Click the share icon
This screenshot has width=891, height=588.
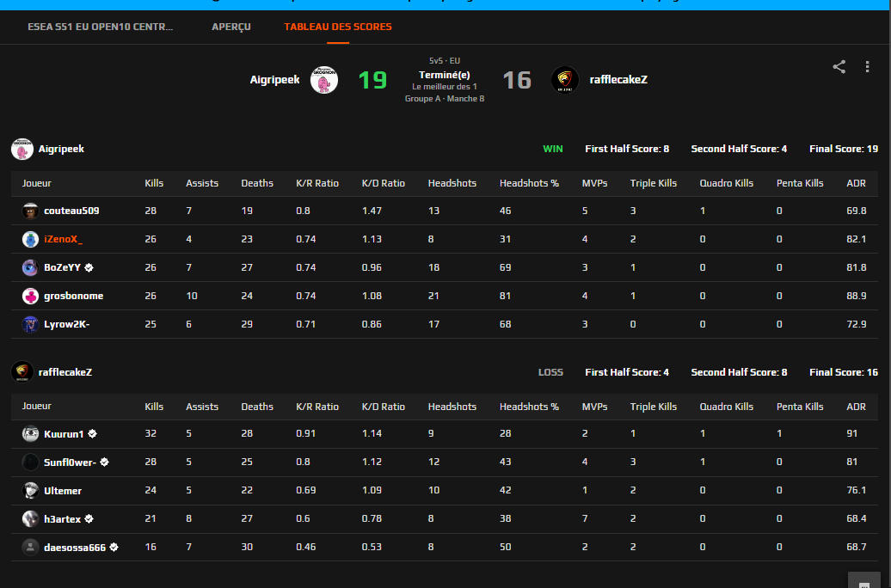coord(839,66)
